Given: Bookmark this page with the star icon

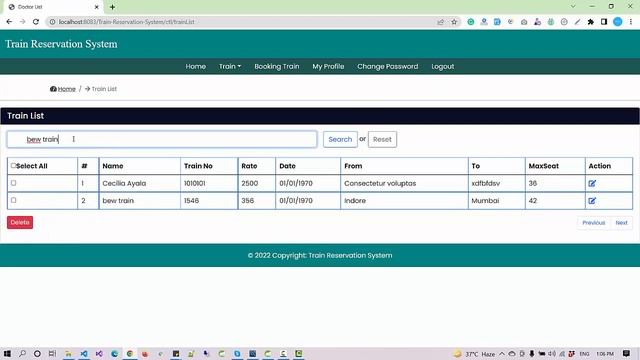Looking at the screenshot, I should tap(454, 22).
